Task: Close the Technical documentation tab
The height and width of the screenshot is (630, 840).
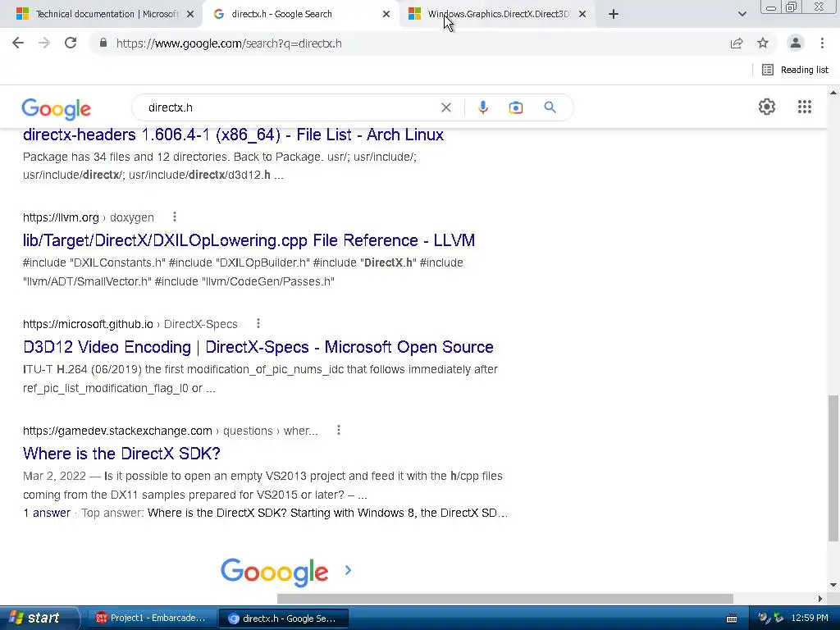Action: (190, 14)
